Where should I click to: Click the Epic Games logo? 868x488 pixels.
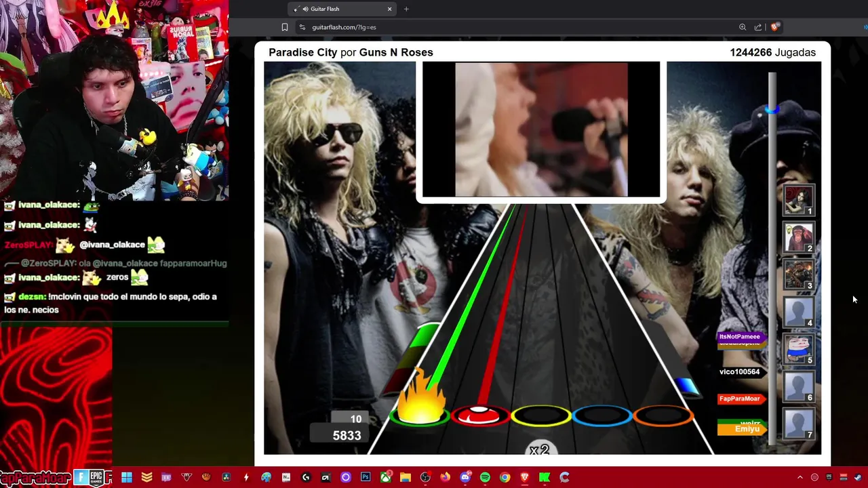(x=96, y=478)
